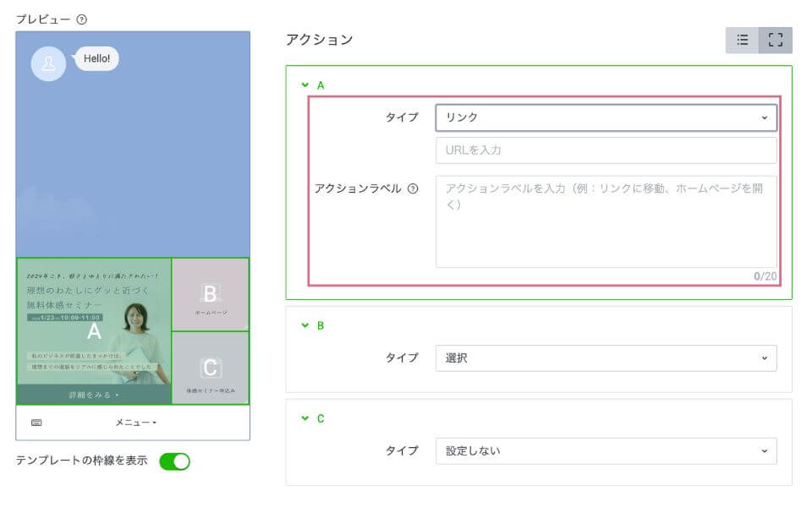This screenshot has width=812, height=513.
Task: Toggle テンプレートの枠線を表示 switch
Action: [174, 461]
